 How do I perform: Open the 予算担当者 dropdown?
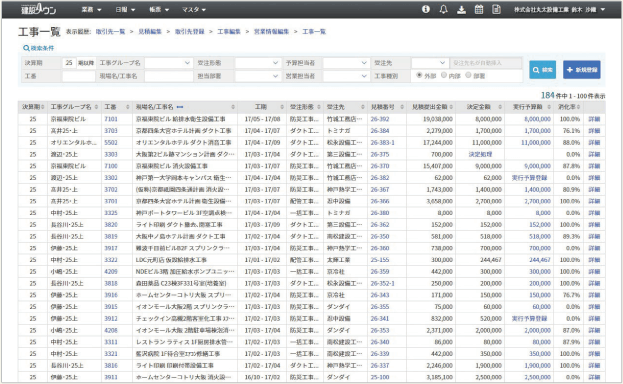pos(346,63)
